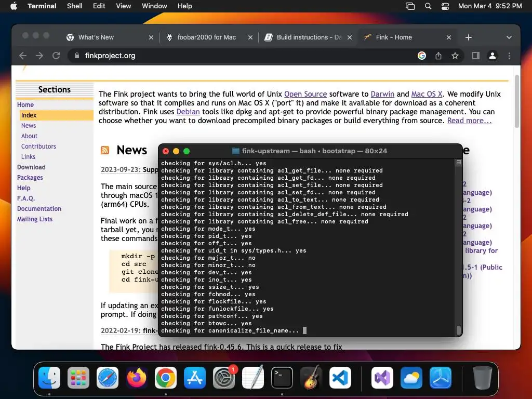Open the Home section link

coord(25,105)
